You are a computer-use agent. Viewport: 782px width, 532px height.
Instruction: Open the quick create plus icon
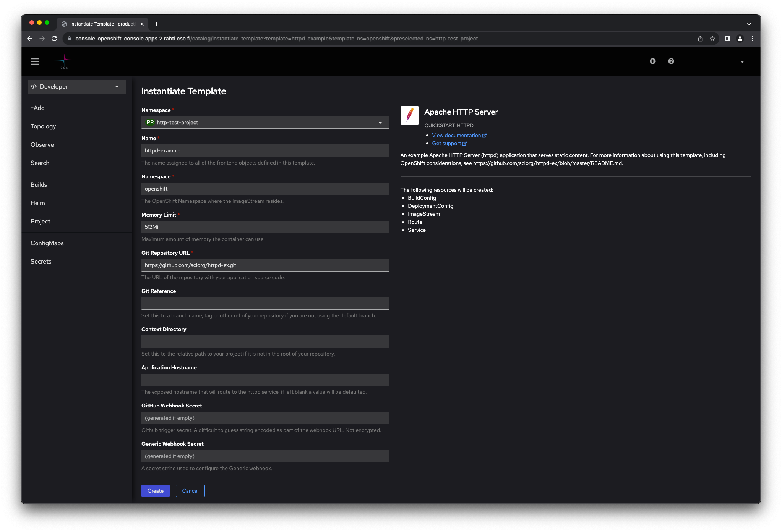(653, 61)
